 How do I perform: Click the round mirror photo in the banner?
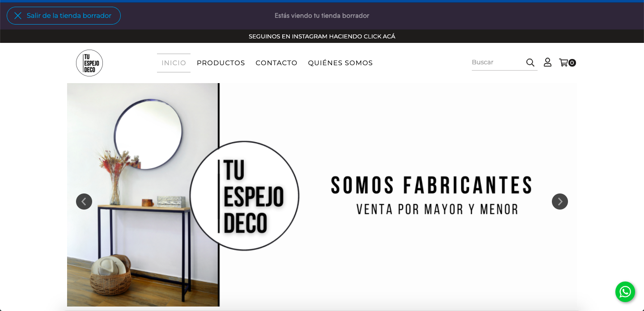(148, 134)
